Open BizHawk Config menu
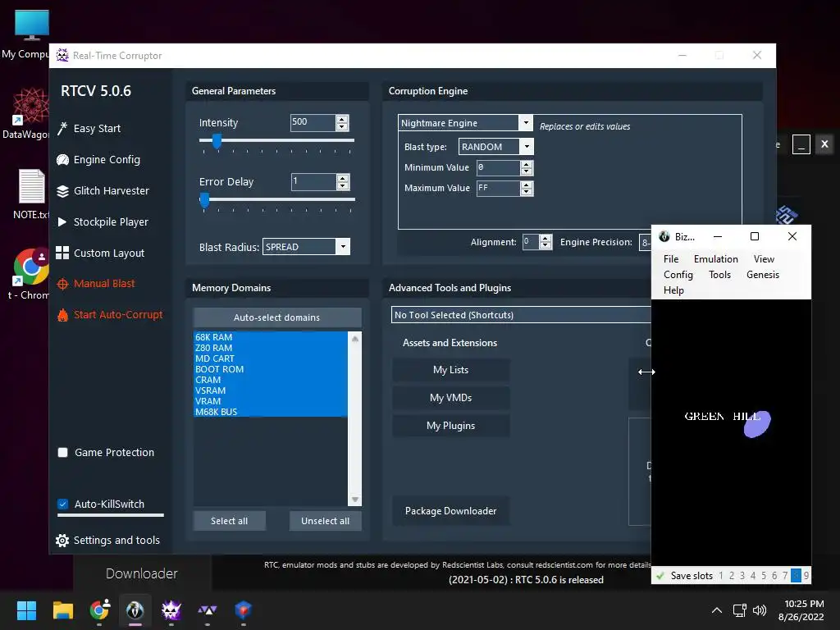 678,275
